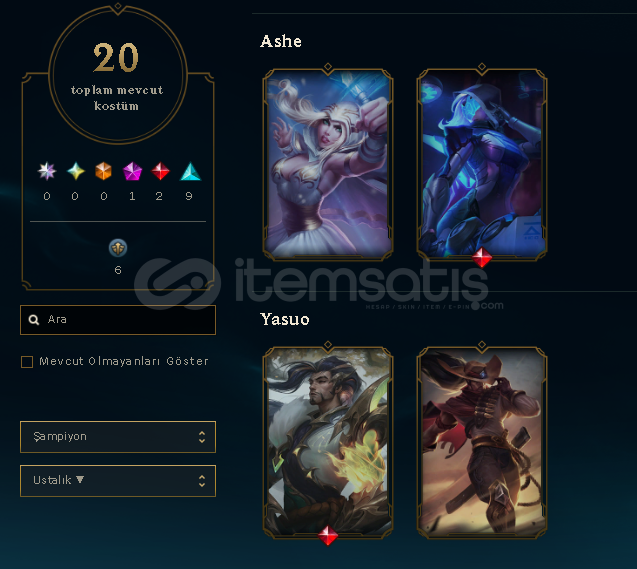637x569 pixels.
Task: Enable Mevcut Olmayanları Göster checkbox
Action: click(x=27, y=361)
